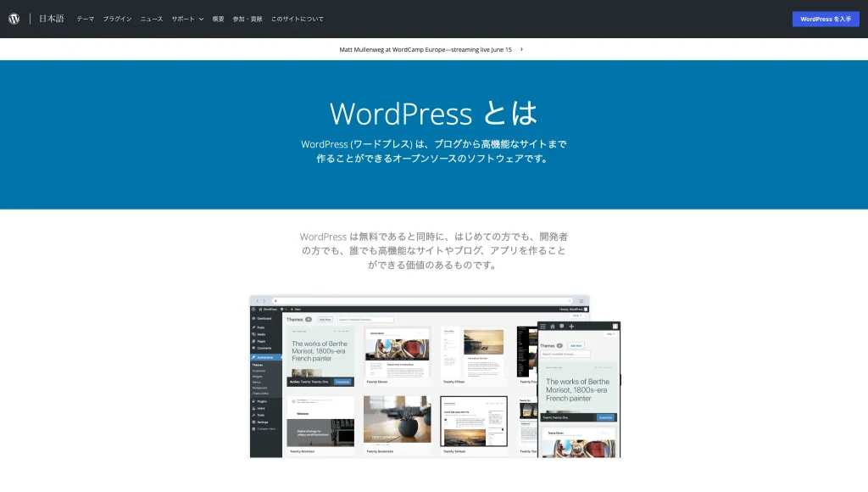Viewport: 868px width, 492px height.
Task: Open the サポート menu
Action: pos(183,19)
